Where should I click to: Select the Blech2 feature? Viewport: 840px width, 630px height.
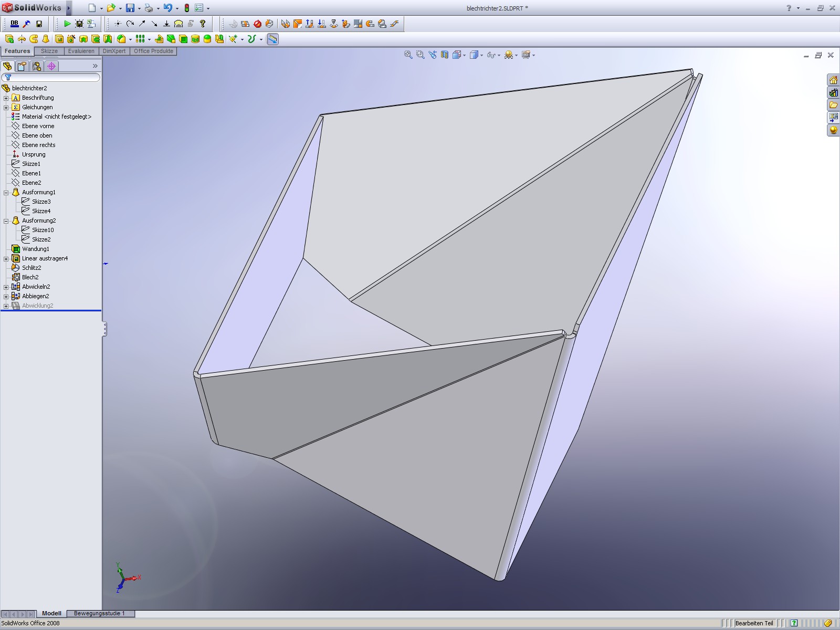point(30,277)
